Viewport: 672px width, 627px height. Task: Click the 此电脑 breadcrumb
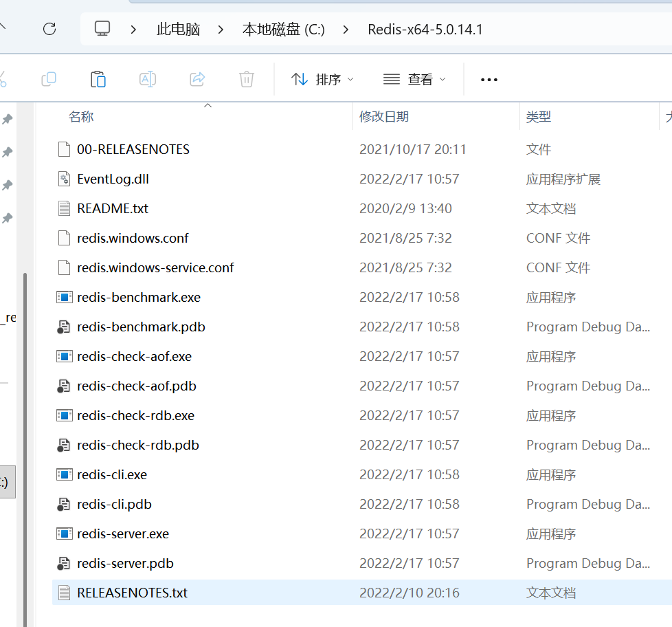(x=178, y=29)
